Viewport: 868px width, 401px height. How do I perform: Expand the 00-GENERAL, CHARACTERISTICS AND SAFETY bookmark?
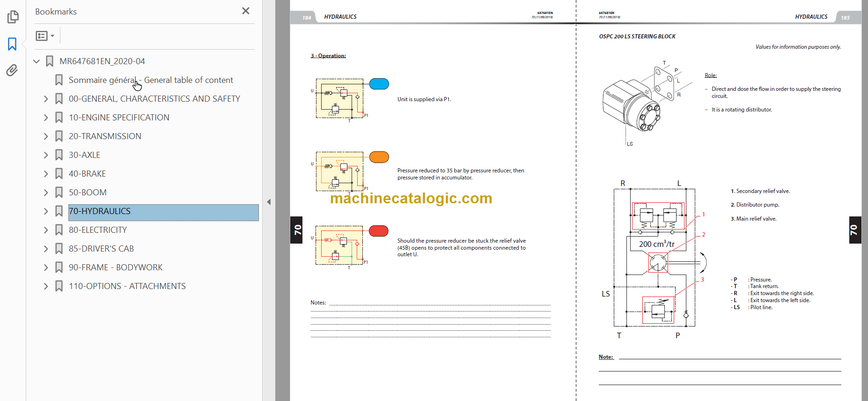(46, 99)
